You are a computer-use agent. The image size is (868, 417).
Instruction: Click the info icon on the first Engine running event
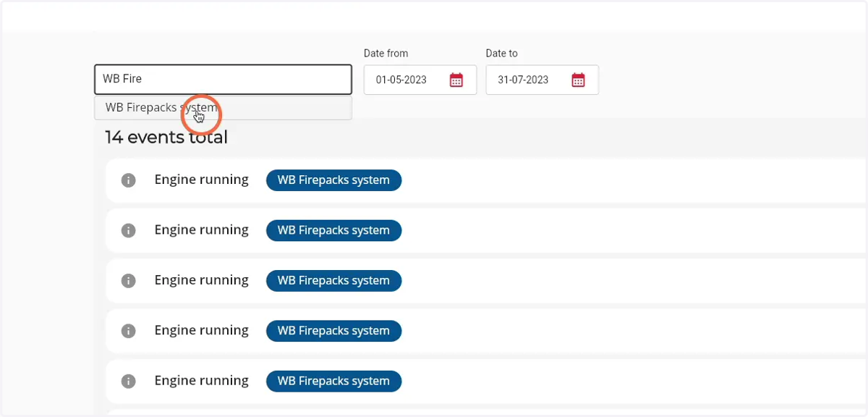coord(129,180)
